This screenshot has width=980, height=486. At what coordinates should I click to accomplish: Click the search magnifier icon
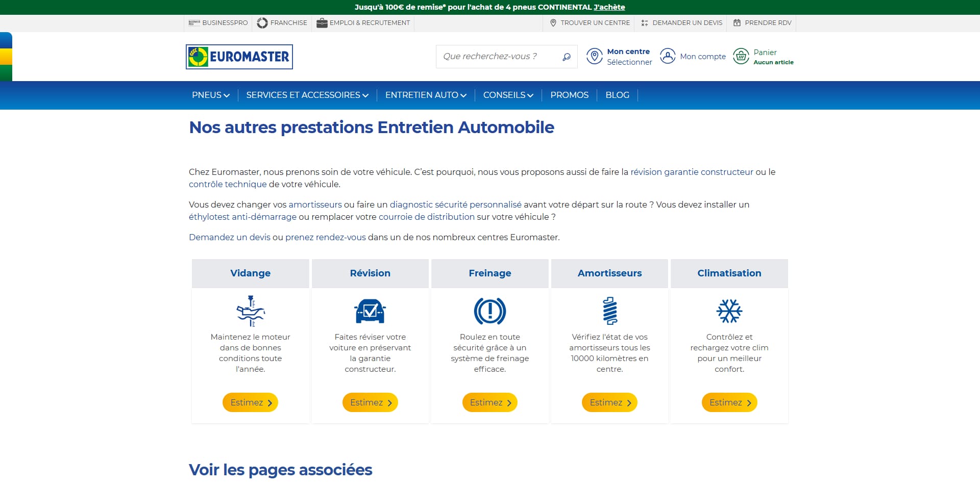tap(566, 57)
